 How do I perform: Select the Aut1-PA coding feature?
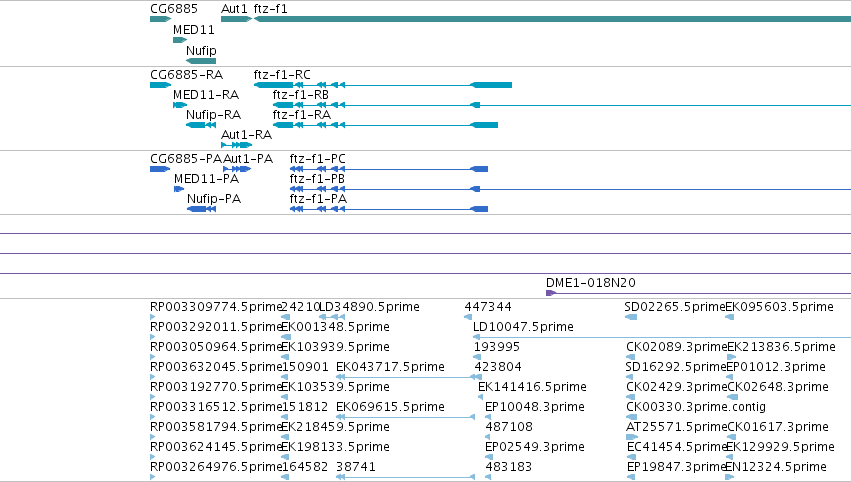pos(237,169)
